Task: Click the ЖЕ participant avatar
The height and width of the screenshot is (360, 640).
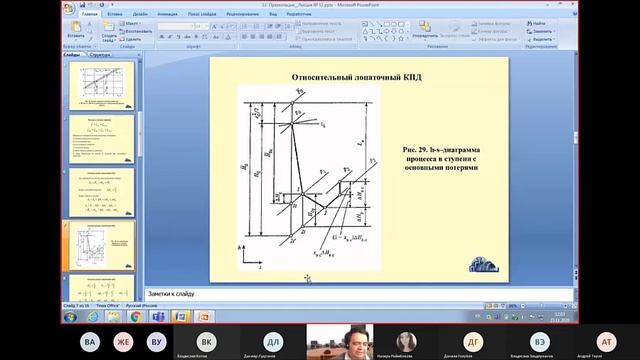Action: click(x=123, y=342)
